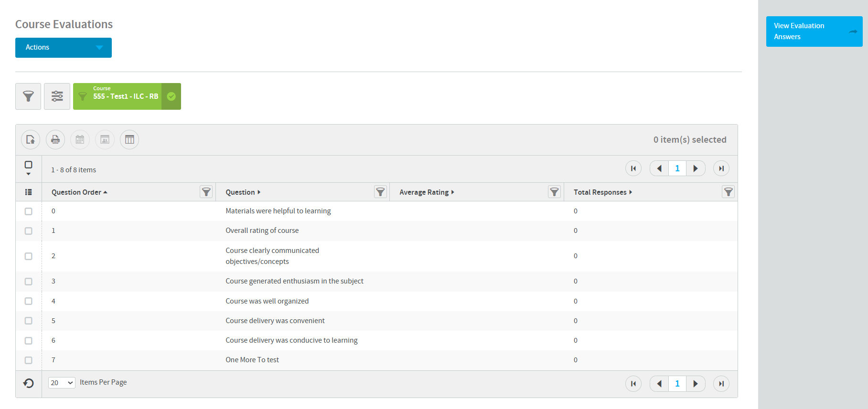Click 'Course delivery was convenient' text
This screenshot has height=409, width=868.
275,321
